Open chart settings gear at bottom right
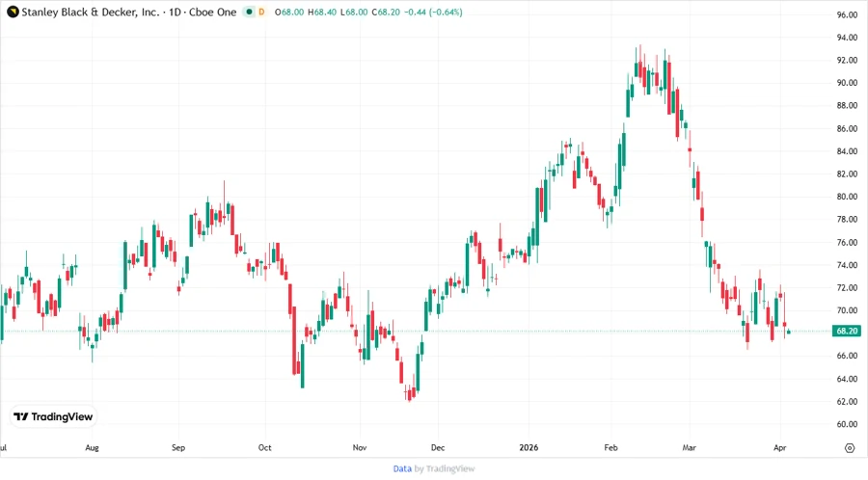The image size is (868, 480). click(850, 448)
